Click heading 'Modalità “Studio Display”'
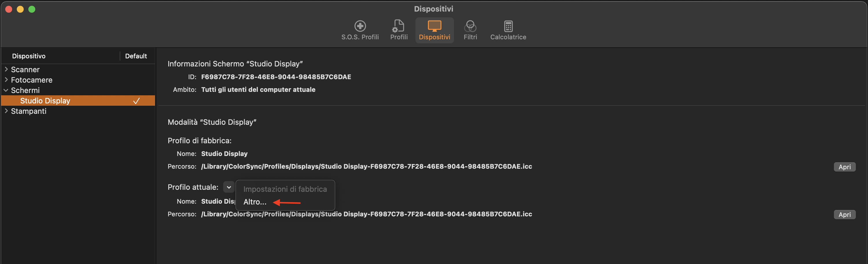 pyautogui.click(x=212, y=122)
